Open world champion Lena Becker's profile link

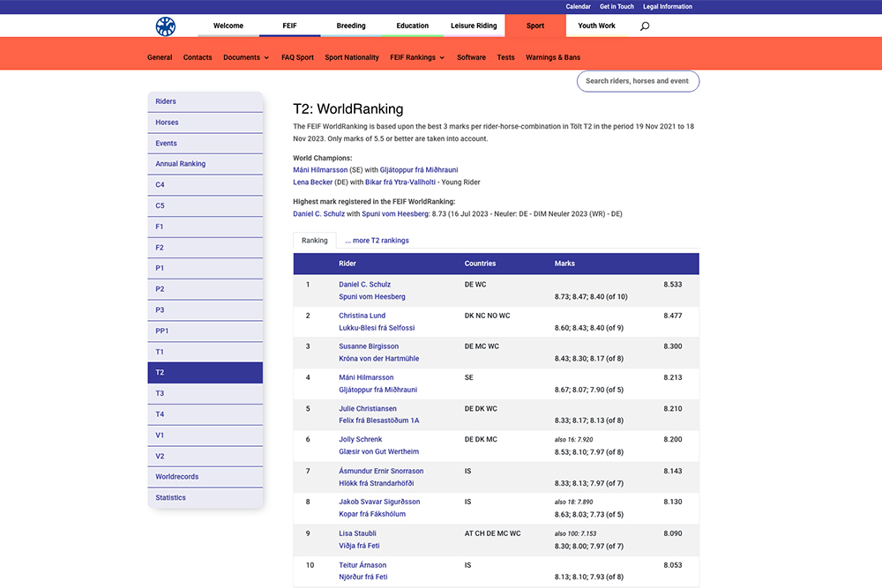pyautogui.click(x=313, y=182)
